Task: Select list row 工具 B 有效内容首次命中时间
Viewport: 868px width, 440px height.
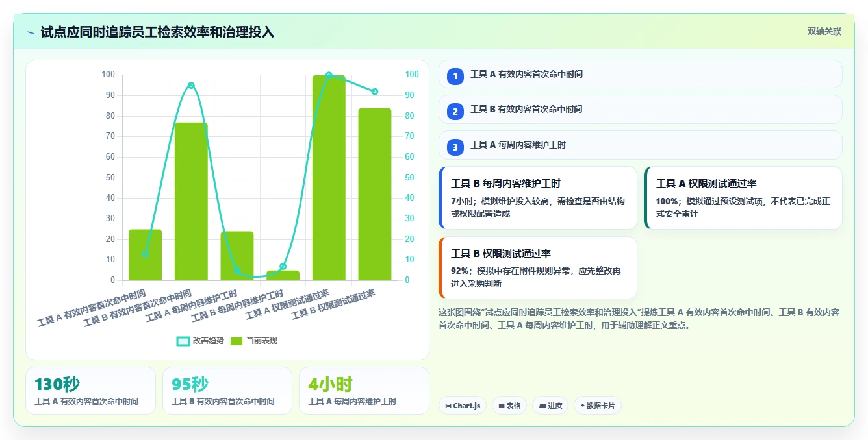Action: (x=641, y=109)
